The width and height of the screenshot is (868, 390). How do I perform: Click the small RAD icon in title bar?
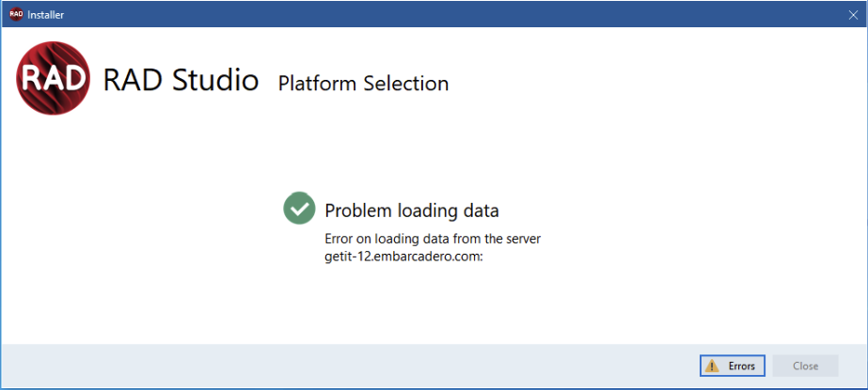tap(16, 14)
